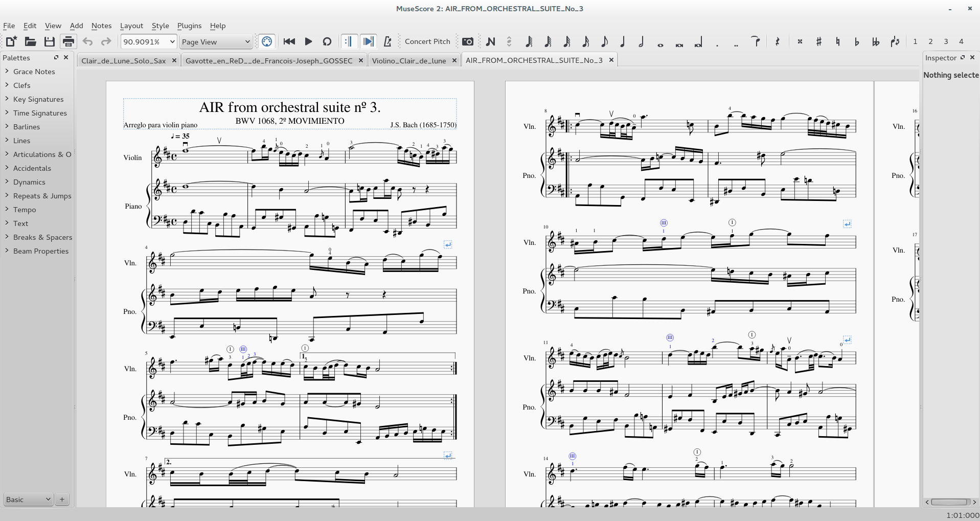Toggle note input mode (N)
The width and height of the screenshot is (980, 521).
[x=490, y=41]
